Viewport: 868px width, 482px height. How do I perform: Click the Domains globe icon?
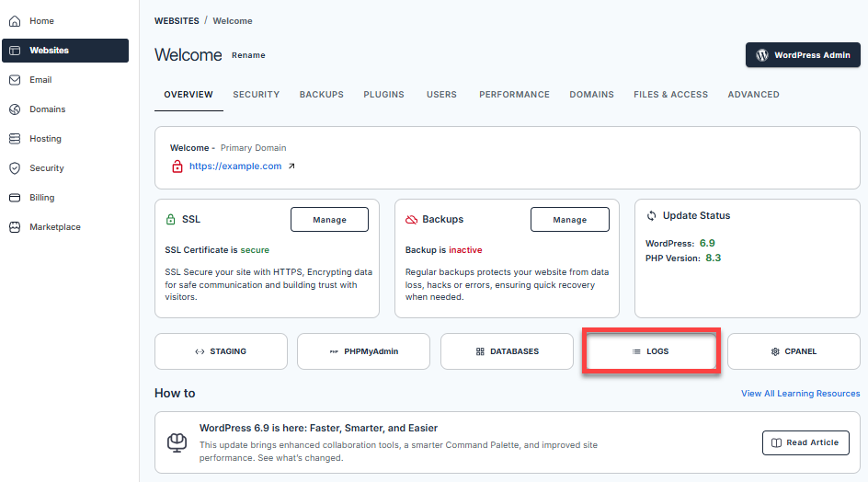15,109
